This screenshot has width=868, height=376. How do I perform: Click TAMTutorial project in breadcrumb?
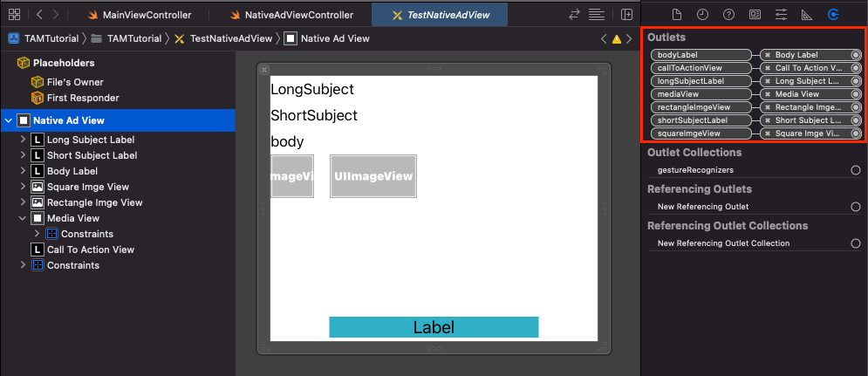tap(44, 38)
